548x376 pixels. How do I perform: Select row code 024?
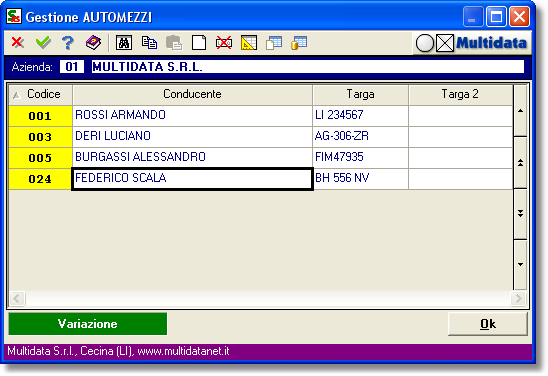click(40, 179)
